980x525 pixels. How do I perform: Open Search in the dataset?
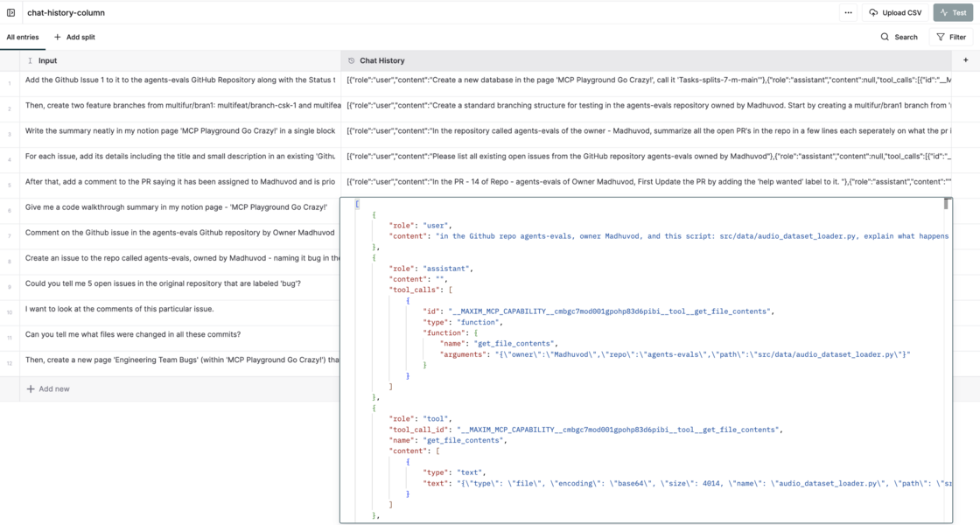[x=899, y=37]
